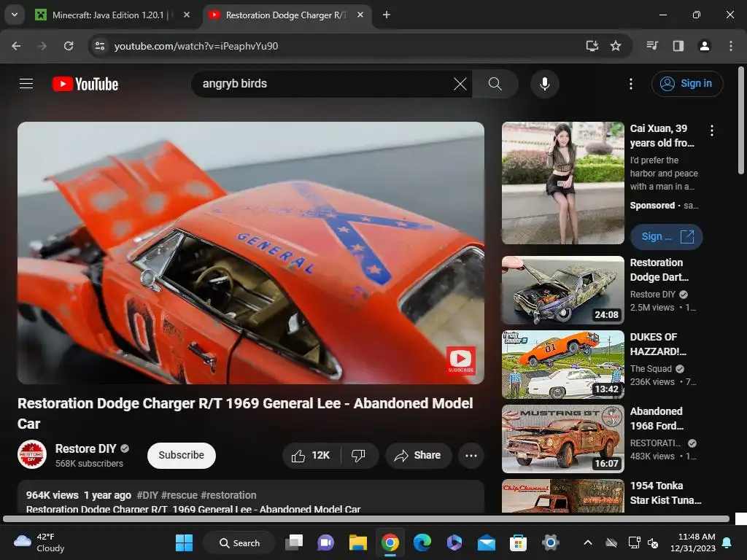Viewport: 747px width, 560px height.
Task: Click the #DIY hashtag
Action: (x=147, y=495)
